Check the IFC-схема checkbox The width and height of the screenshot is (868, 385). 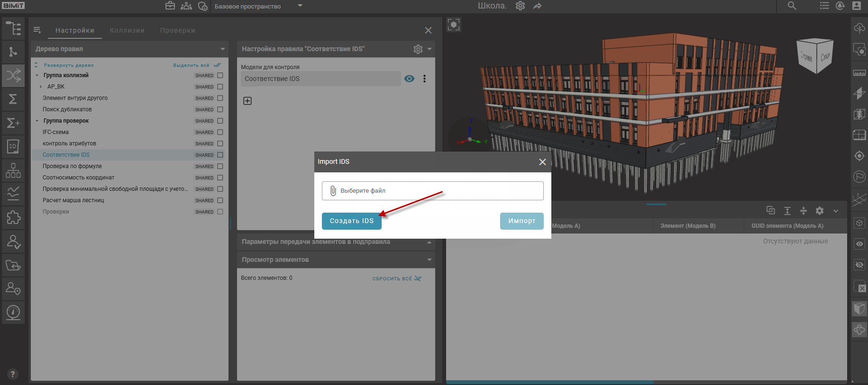click(x=220, y=132)
